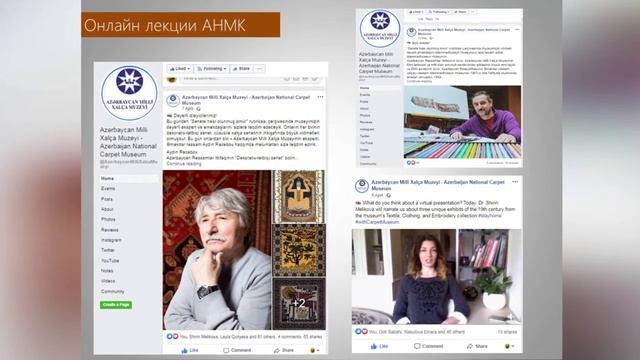
Task: Click green Create a Page button
Action: pyautogui.click(x=116, y=304)
